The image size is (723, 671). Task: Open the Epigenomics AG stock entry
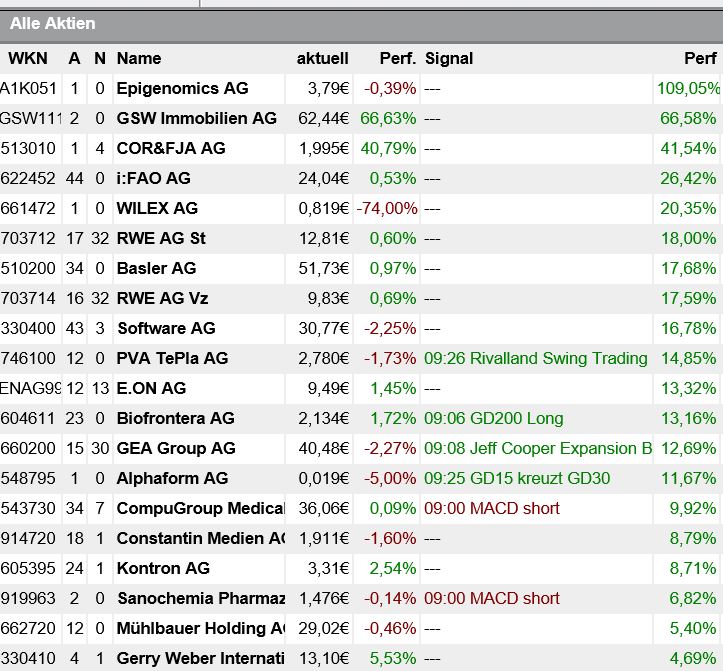click(182, 88)
